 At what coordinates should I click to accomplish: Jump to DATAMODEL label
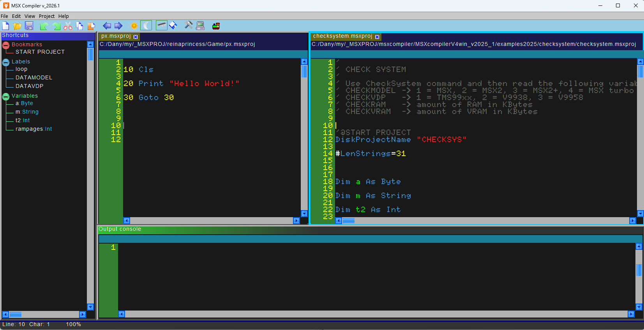click(x=34, y=77)
